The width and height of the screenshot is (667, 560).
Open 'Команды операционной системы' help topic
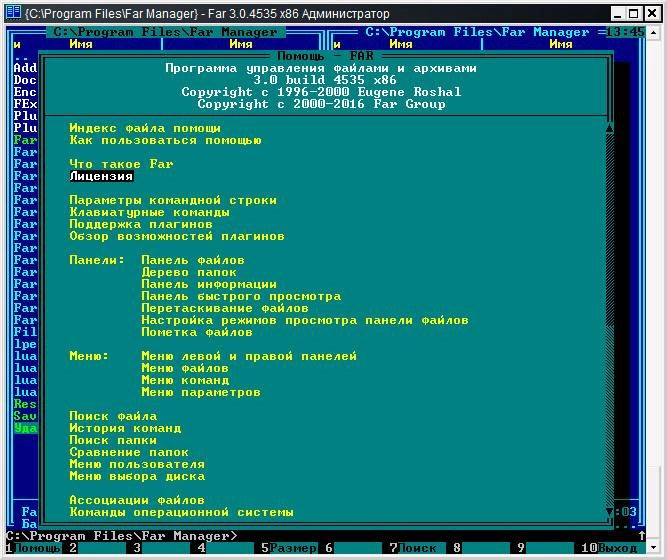point(181,512)
